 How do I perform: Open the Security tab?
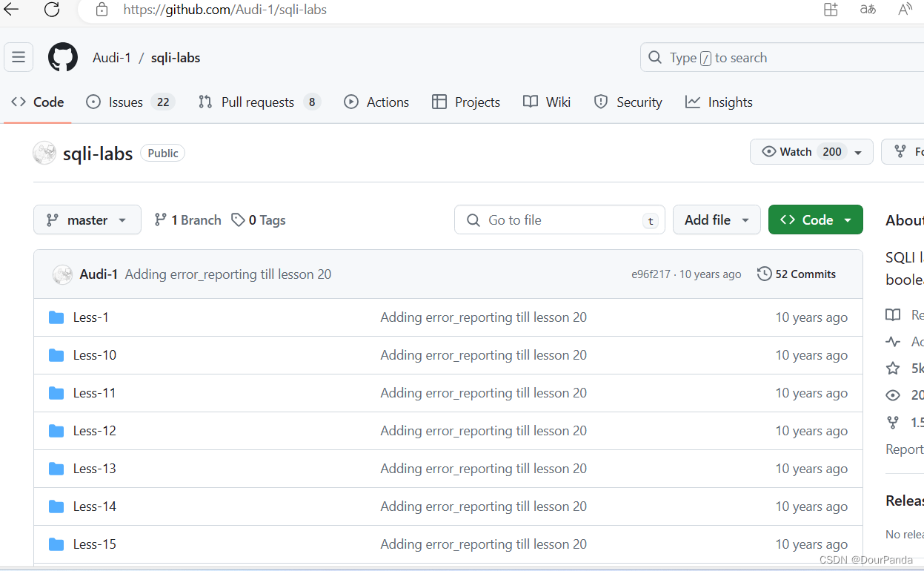click(628, 102)
